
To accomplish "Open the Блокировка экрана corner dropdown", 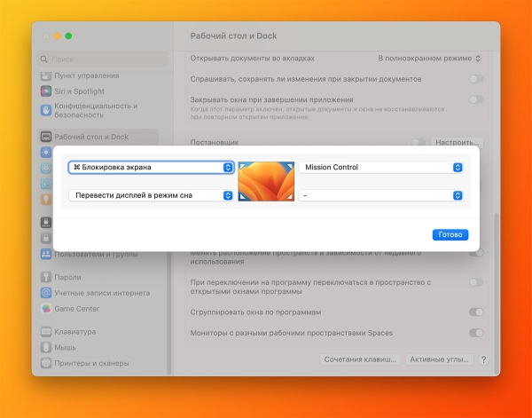I will click(151, 167).
